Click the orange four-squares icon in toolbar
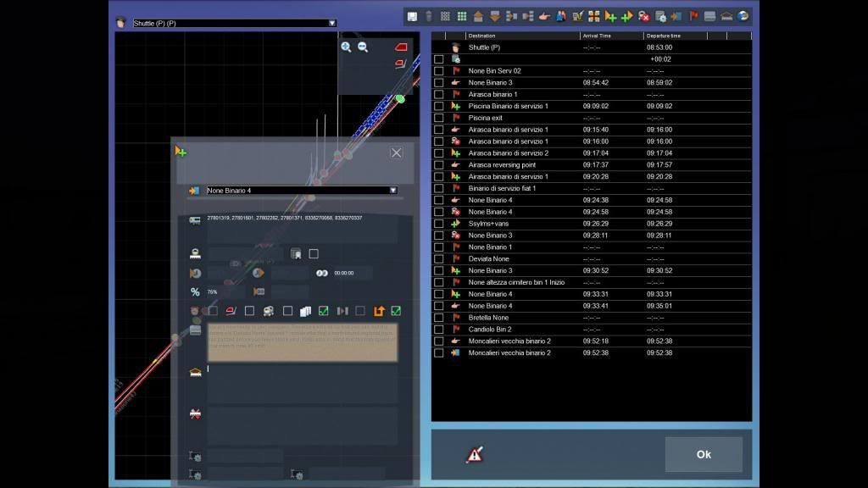Viewport: 868px width, 488px height. (594, 17)
